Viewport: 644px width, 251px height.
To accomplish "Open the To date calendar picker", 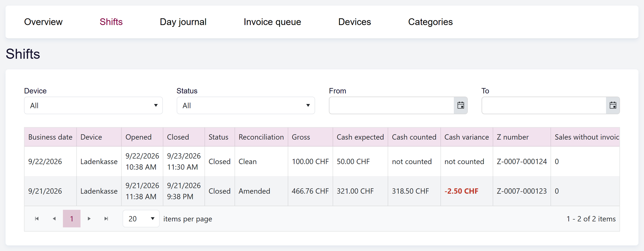I will [613, 105].
